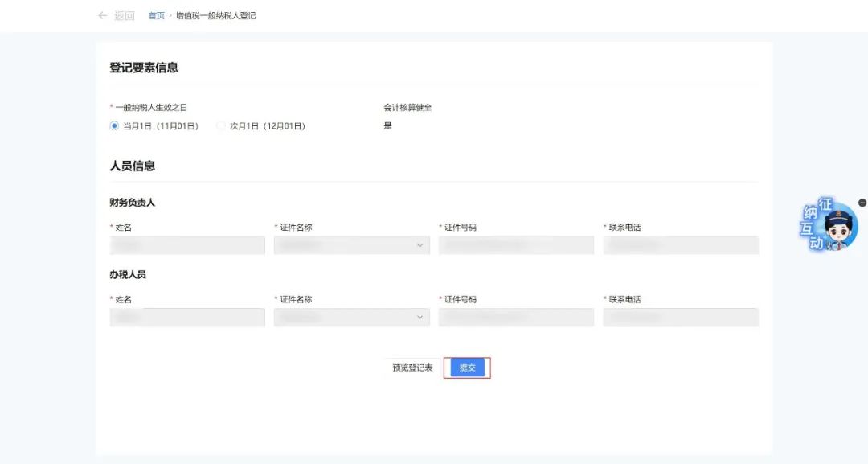Click the 财务负责人 subheading

pos(133,203)
